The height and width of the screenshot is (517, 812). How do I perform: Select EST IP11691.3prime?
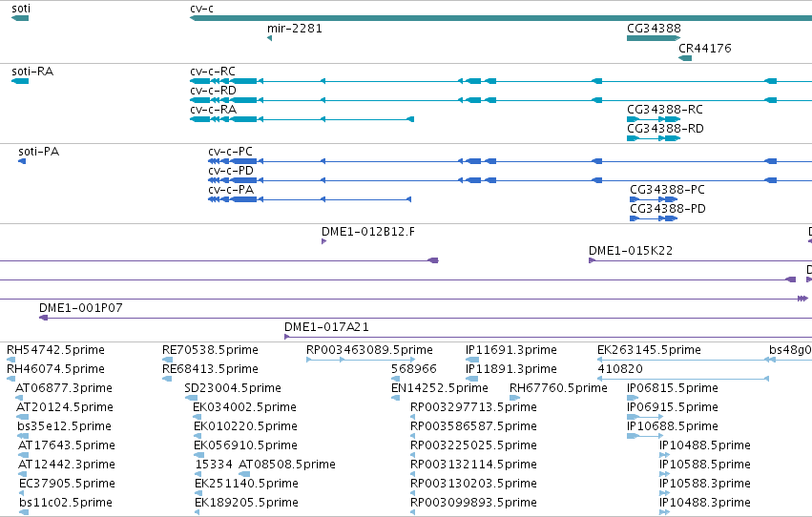pyautogui.click(x=511, y=350)
